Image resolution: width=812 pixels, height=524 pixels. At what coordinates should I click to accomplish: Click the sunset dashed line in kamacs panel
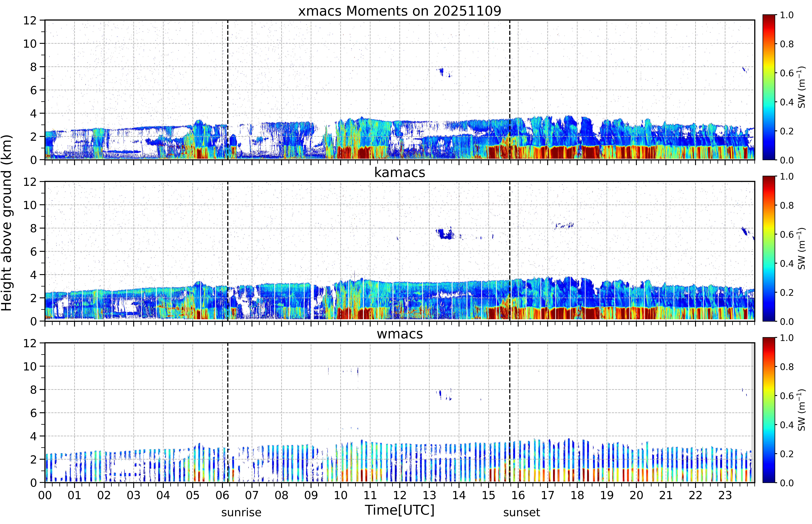[x=510, y=251]
